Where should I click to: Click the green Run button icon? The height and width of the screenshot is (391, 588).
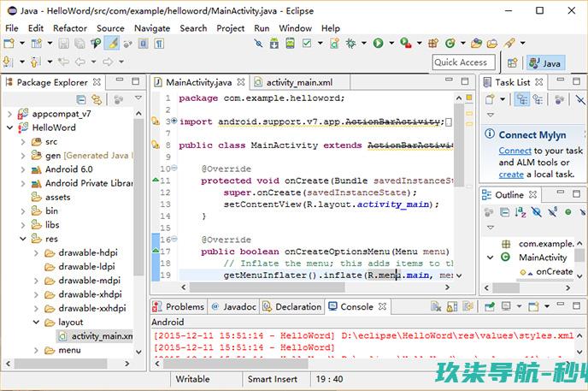pos(379,44)
